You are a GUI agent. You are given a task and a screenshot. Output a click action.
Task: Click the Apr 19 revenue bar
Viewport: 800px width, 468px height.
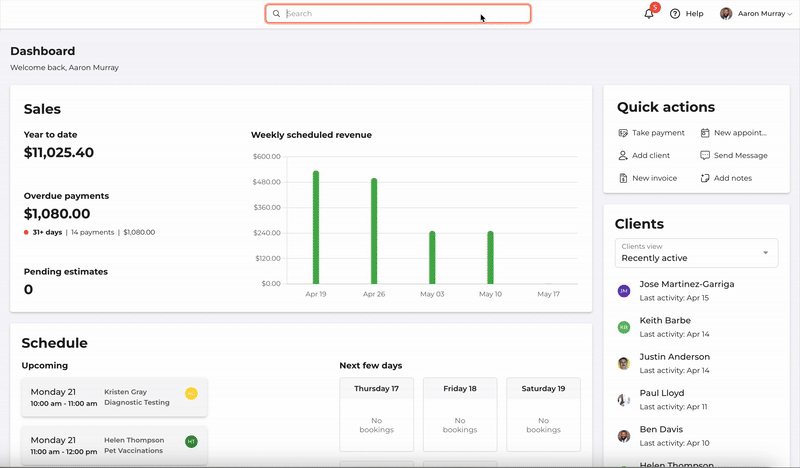[x=316, y=227]
